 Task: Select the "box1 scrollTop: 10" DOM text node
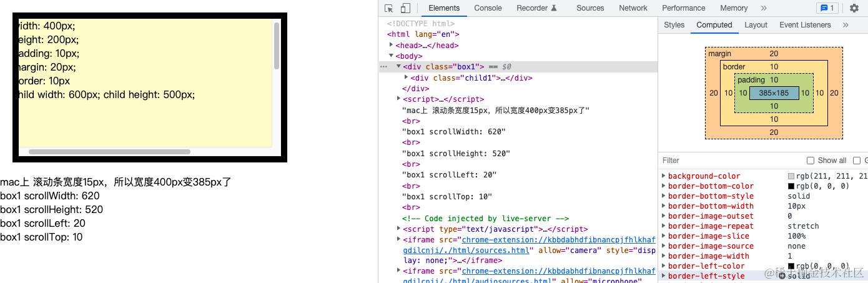(446, 197)
